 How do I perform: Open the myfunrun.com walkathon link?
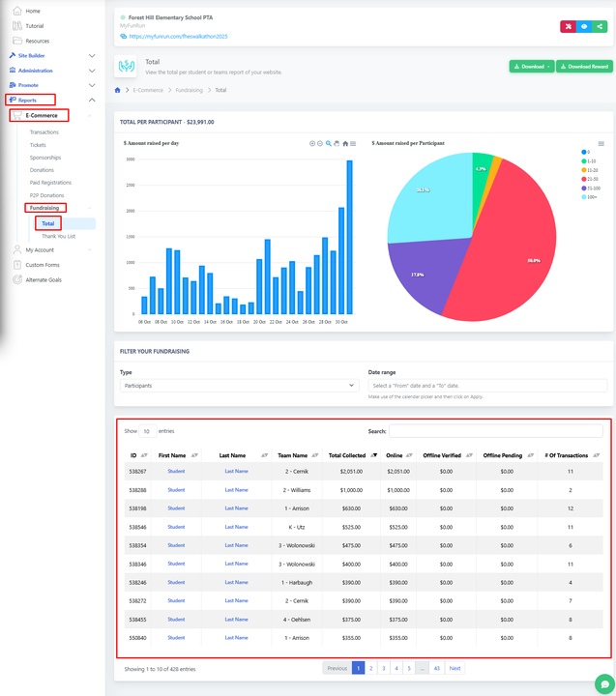pyautogui.click(x=178, y=37)
